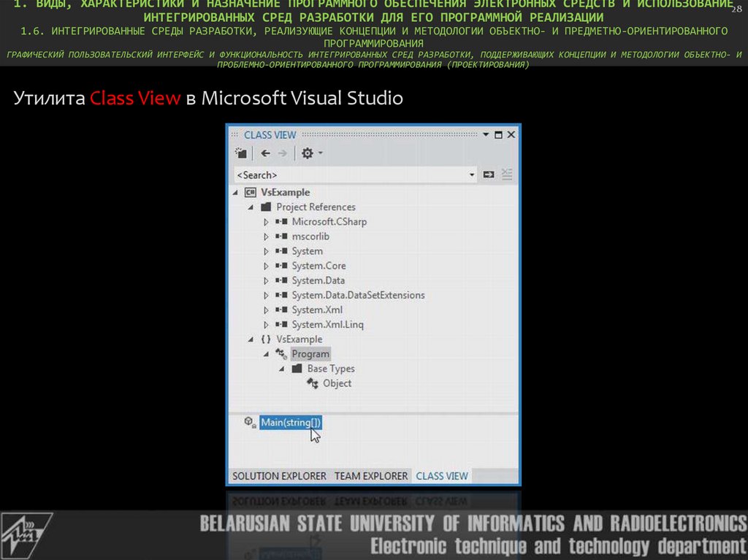748x560 pixels.
Task: Navigate back with the left arrow icon
Action: click(266, 153)
